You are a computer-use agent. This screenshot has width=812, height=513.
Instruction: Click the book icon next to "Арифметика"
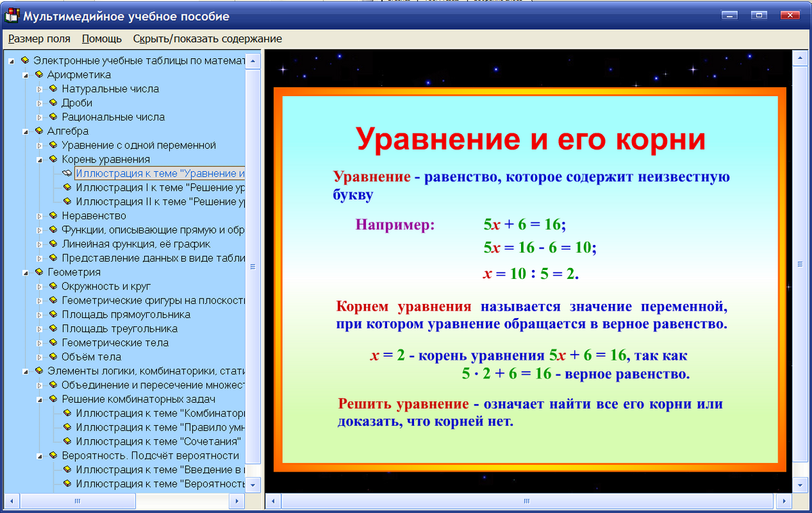[38, 74]
